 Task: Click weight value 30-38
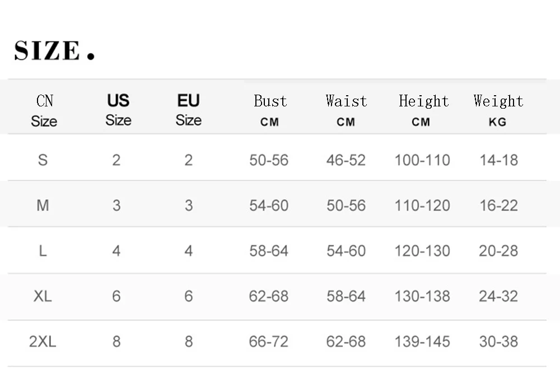click(x=498, y=341)
